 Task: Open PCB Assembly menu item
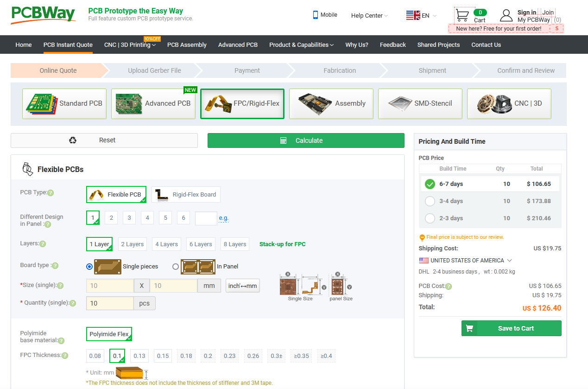187,45
